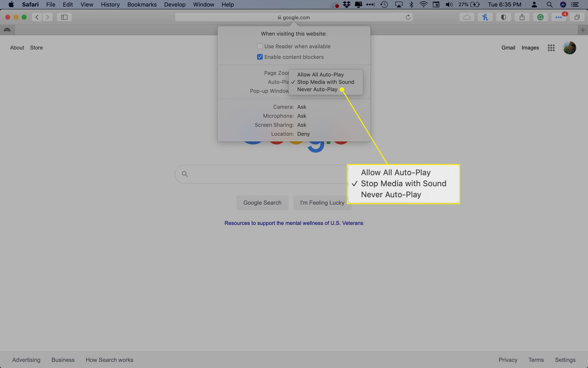
Task: Open the Privacy footer link
Action: pyautogui.click(x=508, y=360)
